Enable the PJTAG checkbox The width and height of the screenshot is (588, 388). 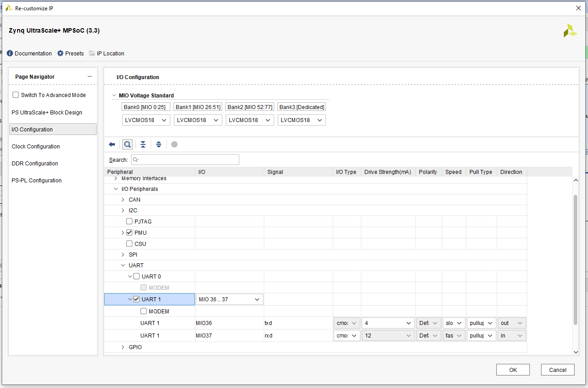point(129,221)
